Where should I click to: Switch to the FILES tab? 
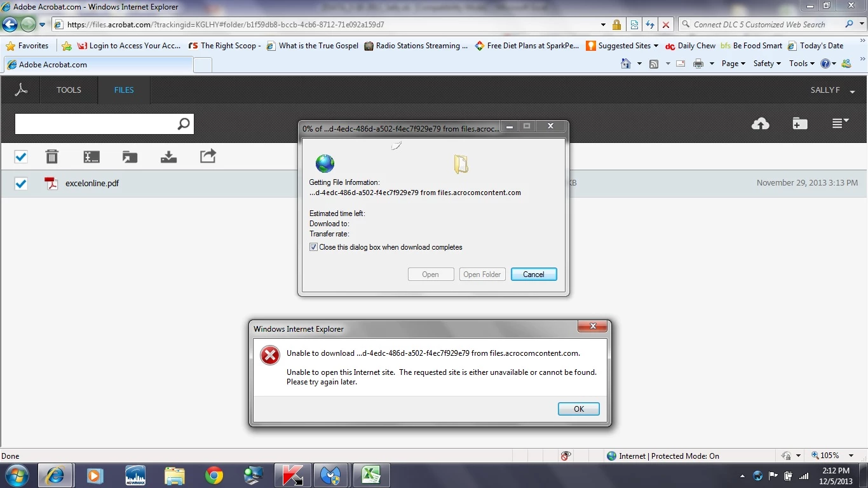(x=124, y=90)
